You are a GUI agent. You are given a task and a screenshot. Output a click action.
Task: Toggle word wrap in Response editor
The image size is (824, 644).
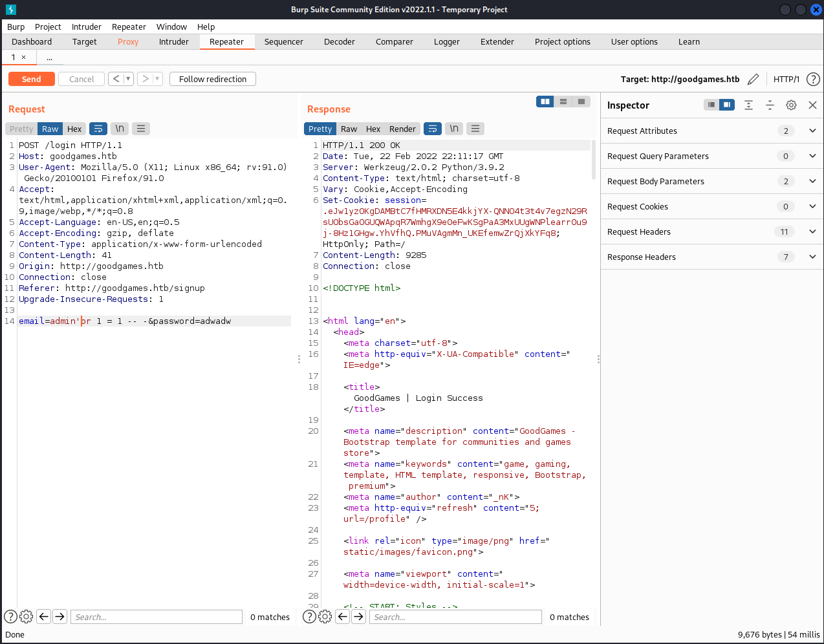click(x=433, y=129)
